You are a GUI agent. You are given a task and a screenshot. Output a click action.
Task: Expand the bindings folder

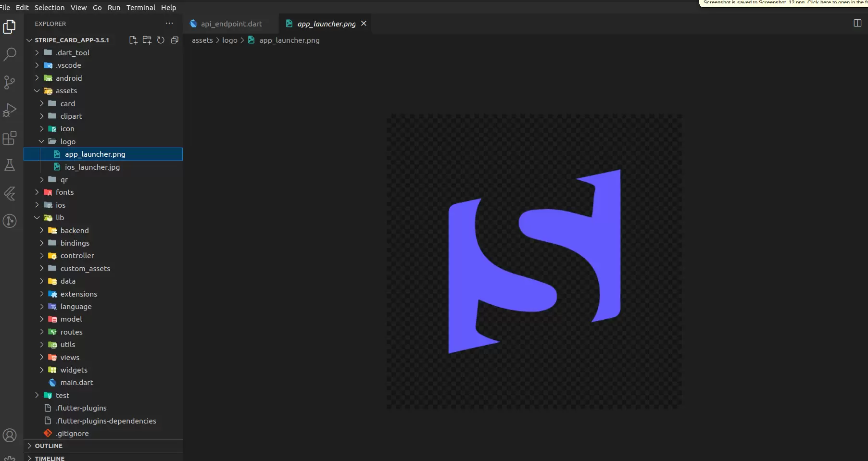coord(103,243)
